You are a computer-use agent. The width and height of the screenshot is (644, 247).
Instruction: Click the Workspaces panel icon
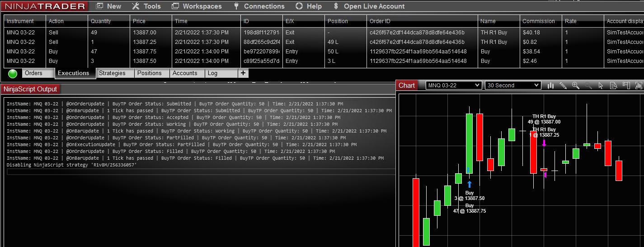pos(176,6)
